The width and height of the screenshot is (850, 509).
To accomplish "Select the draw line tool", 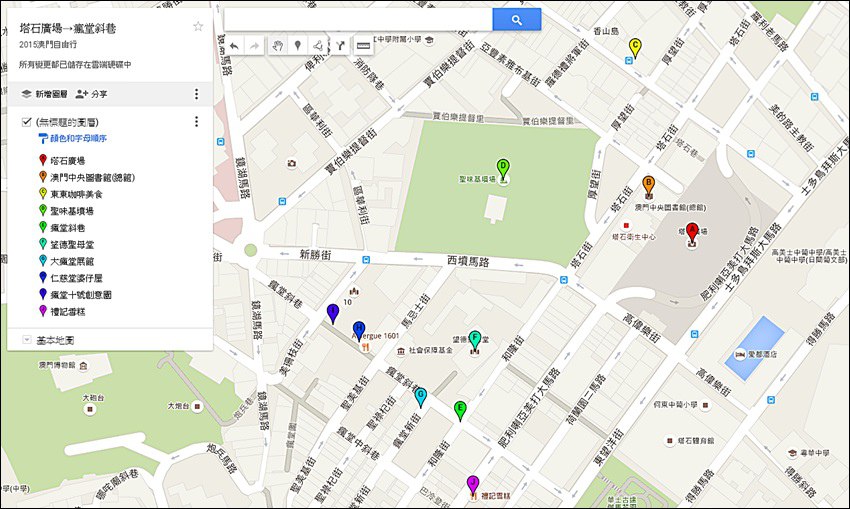I will (x=317, y=45).
